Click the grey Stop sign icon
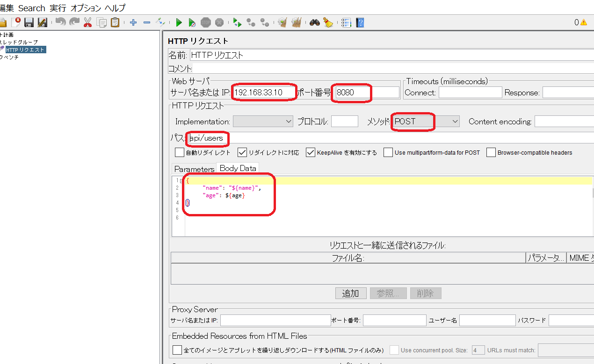This screenshot has width=594, height=364. (x=205, y=22)
